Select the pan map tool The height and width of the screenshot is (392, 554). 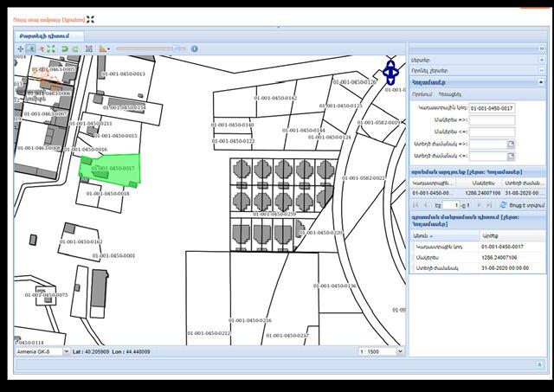21,49
